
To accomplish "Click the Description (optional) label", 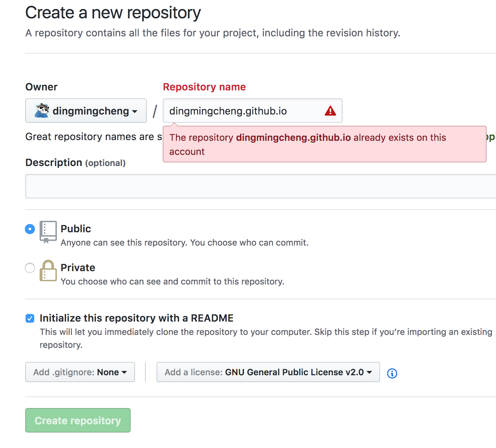I will pyautogui.click(x=76, y=163).
